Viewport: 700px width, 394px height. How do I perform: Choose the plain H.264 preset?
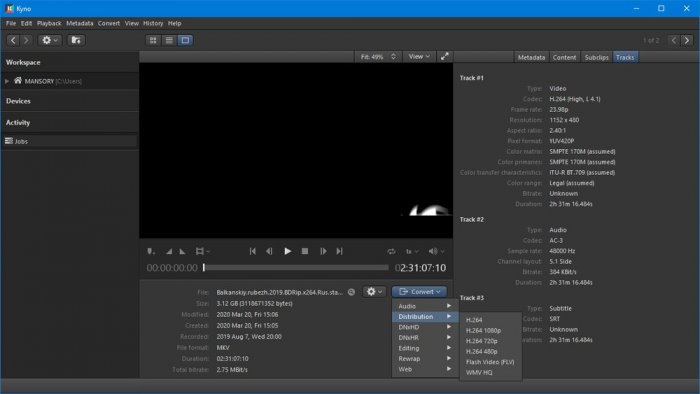[490, 320]
